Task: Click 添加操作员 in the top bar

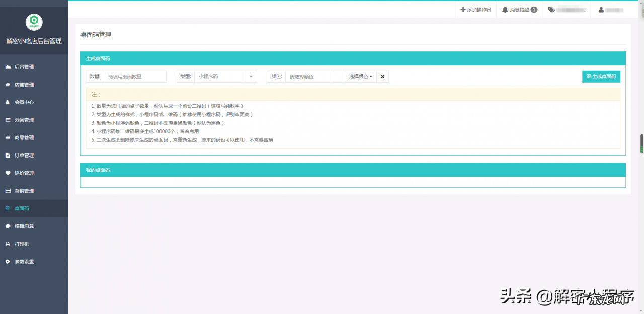Action: 475,10
